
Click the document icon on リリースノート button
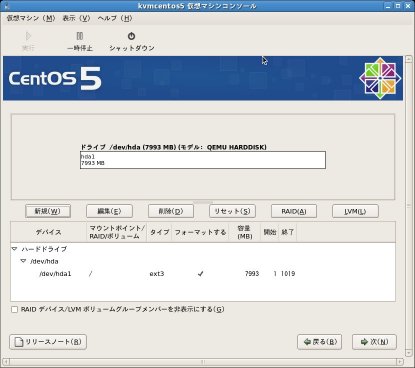[19, 342]
